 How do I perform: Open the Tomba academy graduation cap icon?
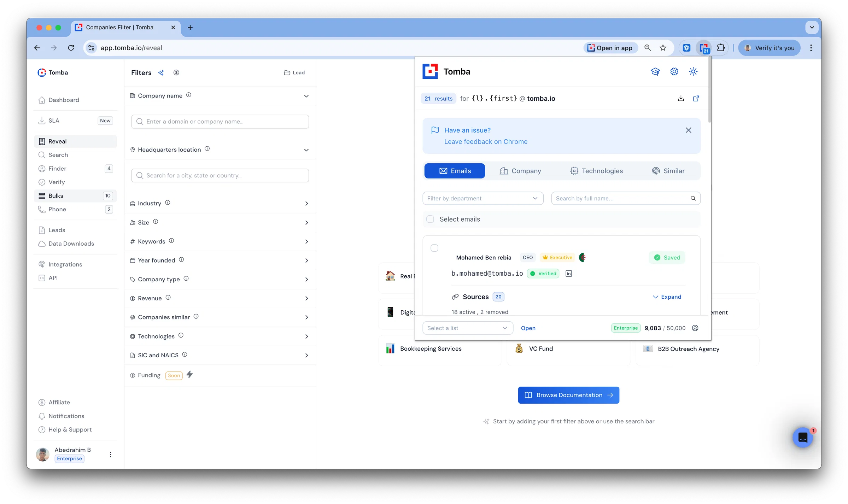[655, 72]
